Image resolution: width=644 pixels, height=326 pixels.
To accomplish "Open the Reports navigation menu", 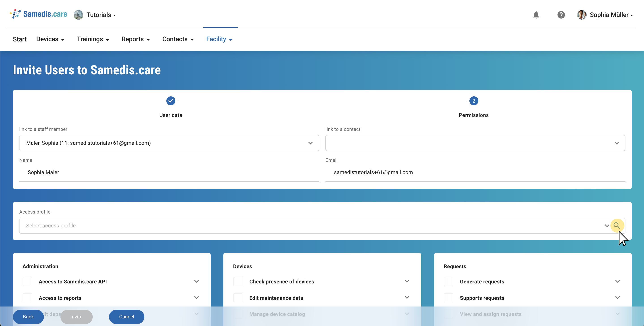I will 135,39.
